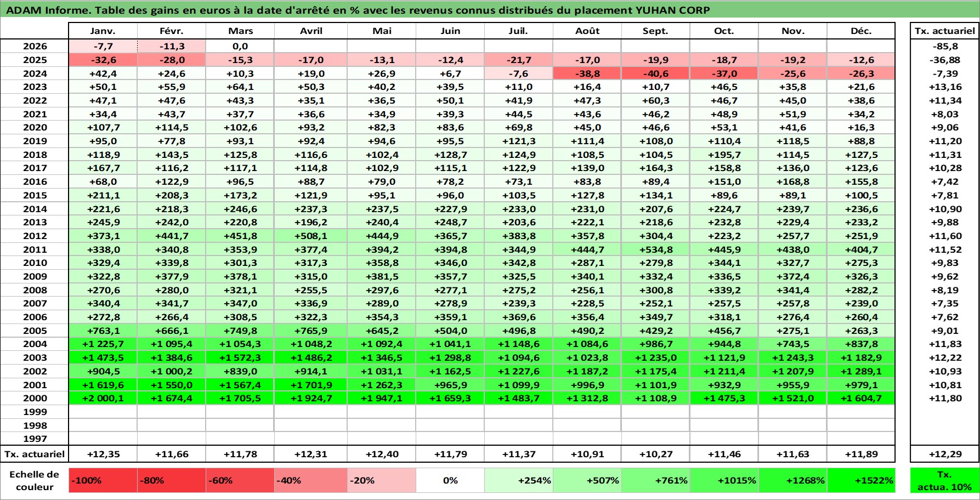Viewport: 980px width, 500px height.
Task: Select the -40% legend swatch
Action: coord(311,480)
